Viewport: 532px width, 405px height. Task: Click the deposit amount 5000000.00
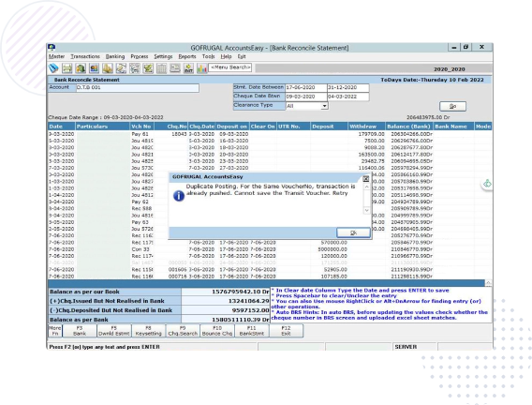332,249
